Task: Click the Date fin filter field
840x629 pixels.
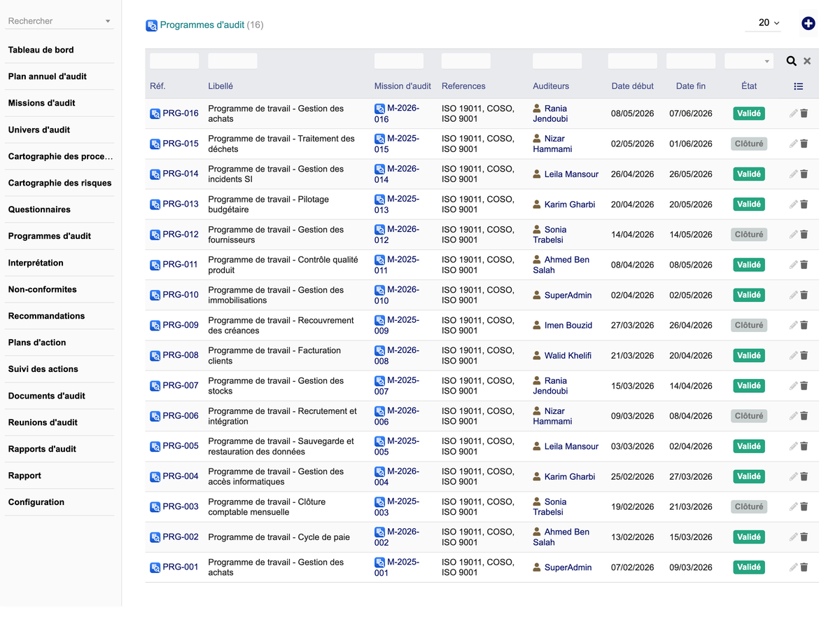Action: click(x=691, y=61)
